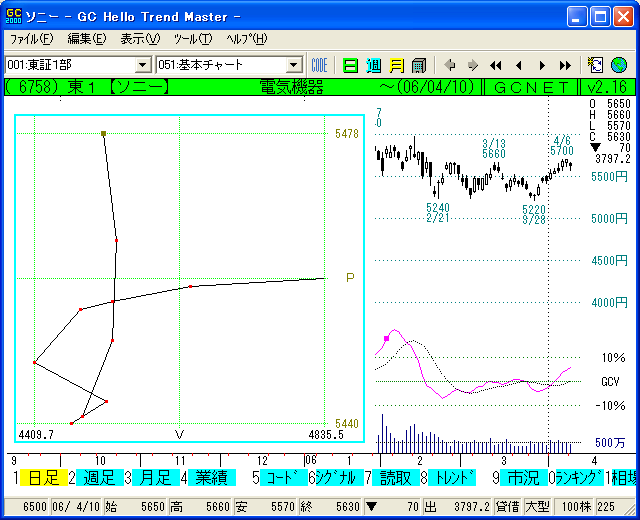
Task: Click the single left arrow previous icon
Action: (x=519, y=65)
